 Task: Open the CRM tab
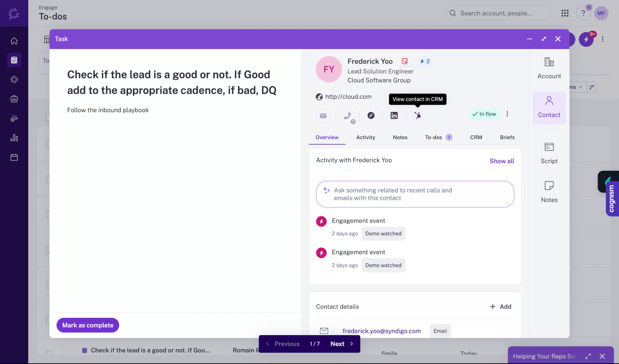[x=476, y=137]
